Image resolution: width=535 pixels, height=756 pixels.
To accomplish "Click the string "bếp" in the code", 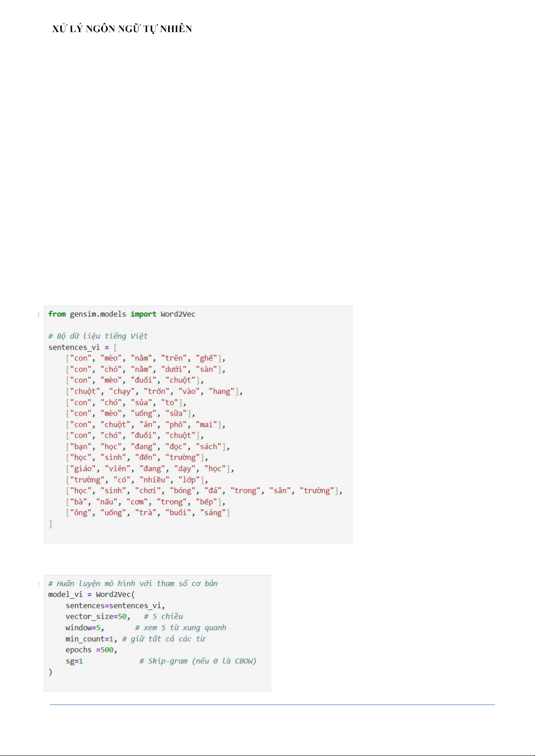I will [206, 501].
